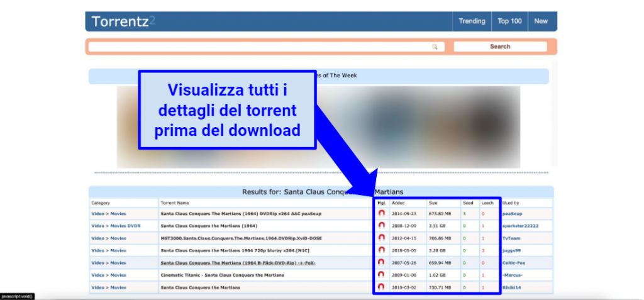Open the TvTeam uploader link
The width and height of the screenshot is (644, 300).
tap(511, 238)
